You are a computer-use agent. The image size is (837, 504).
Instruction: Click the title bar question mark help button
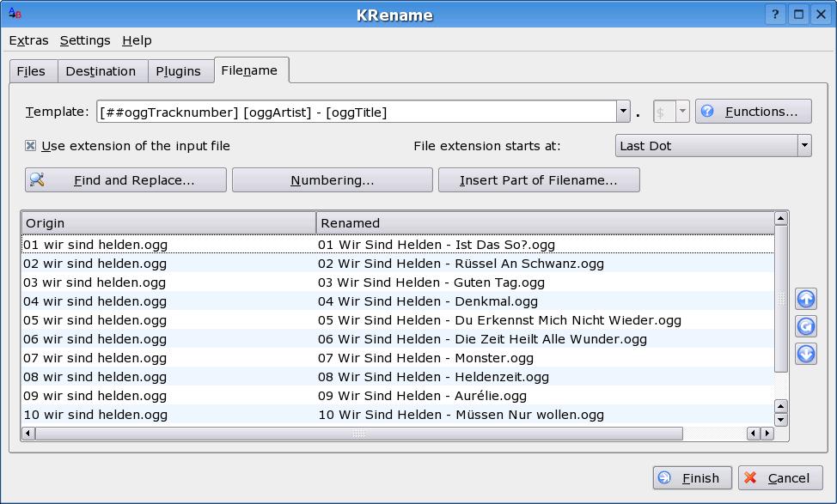pos(775,15)
